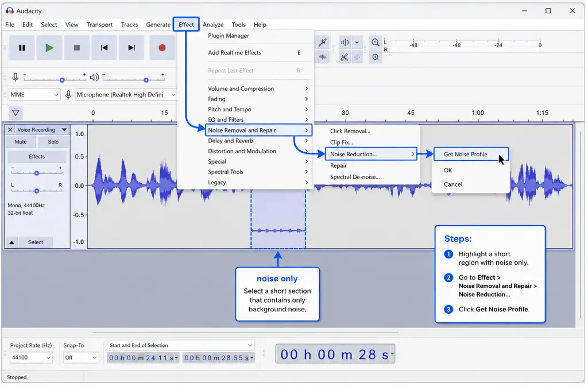The width and height of the screenshot is (588, 386).
Task: Select the Noise Reduction... menu entry
Action: (x=371, y=154)
